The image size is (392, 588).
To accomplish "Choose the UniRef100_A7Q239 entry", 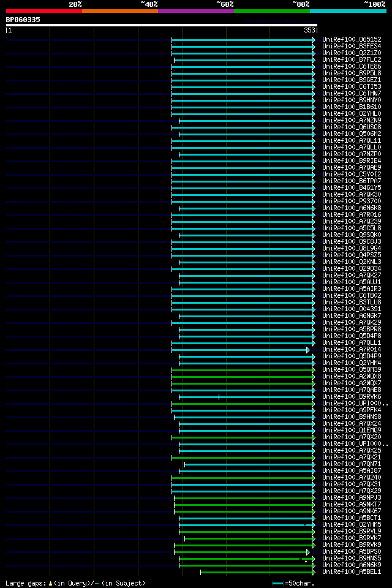I will [352, 222].
